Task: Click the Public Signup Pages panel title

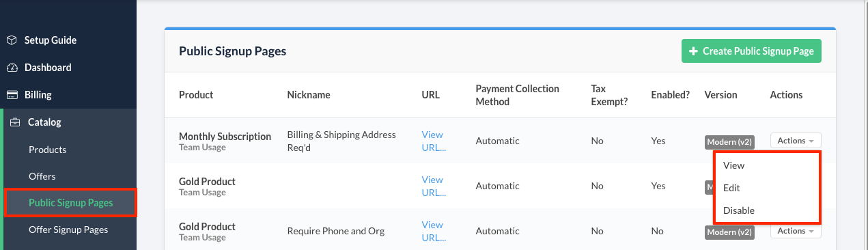Action: (232, 51)
